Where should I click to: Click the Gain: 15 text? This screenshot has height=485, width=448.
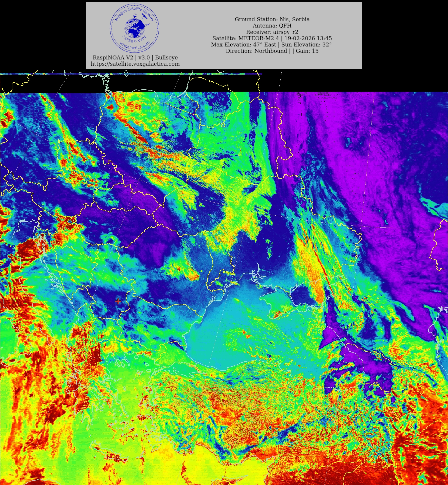pos(307,51)
